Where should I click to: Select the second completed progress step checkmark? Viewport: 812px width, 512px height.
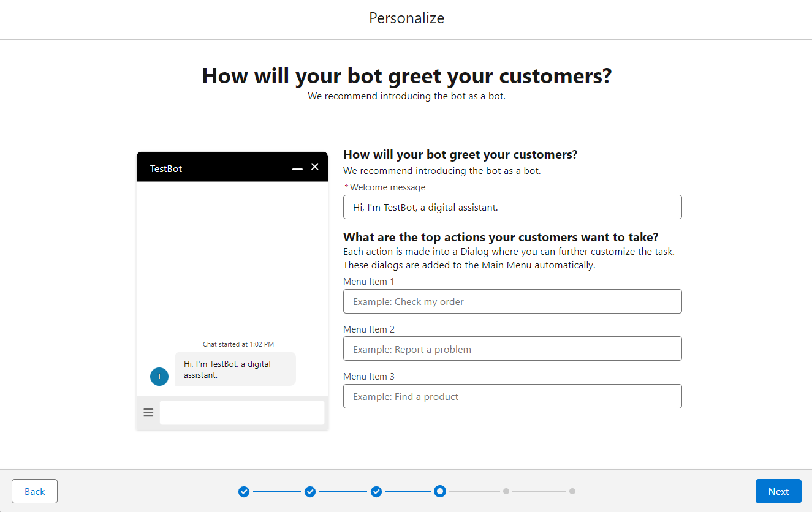310,491
